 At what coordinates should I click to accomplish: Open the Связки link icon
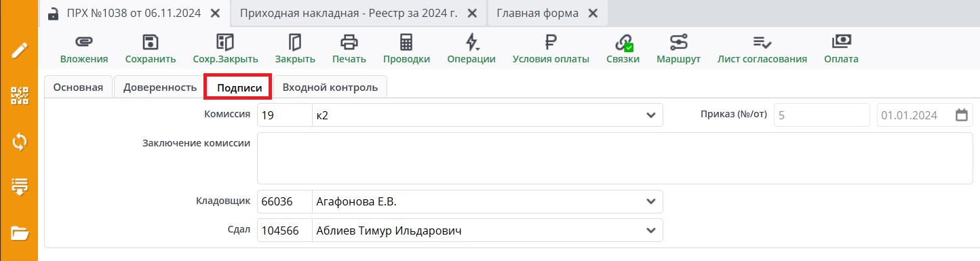pos(623,43)
